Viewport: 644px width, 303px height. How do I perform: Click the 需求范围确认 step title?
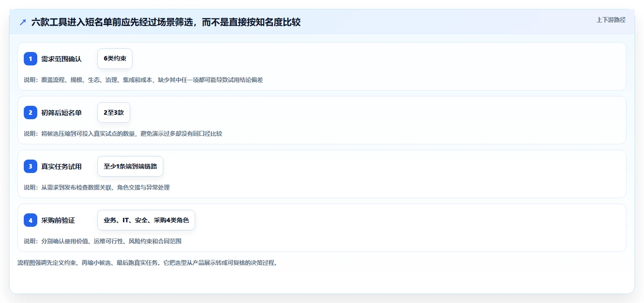(61, 59)
